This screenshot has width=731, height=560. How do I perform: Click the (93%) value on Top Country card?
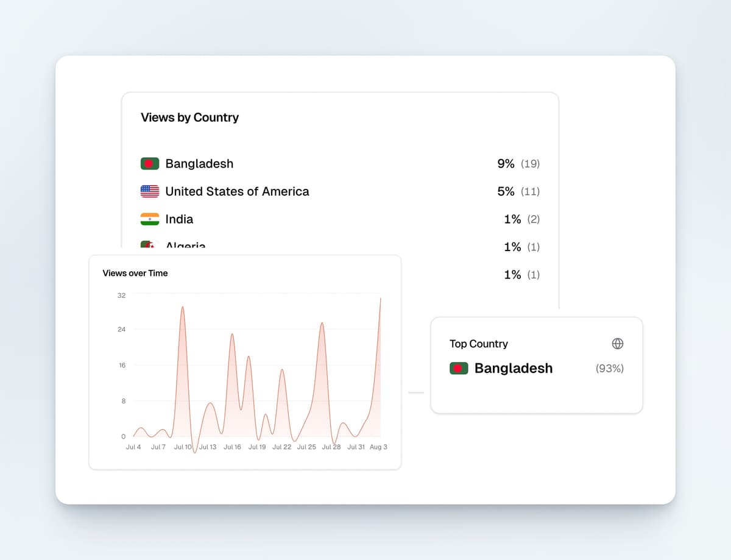609,369
